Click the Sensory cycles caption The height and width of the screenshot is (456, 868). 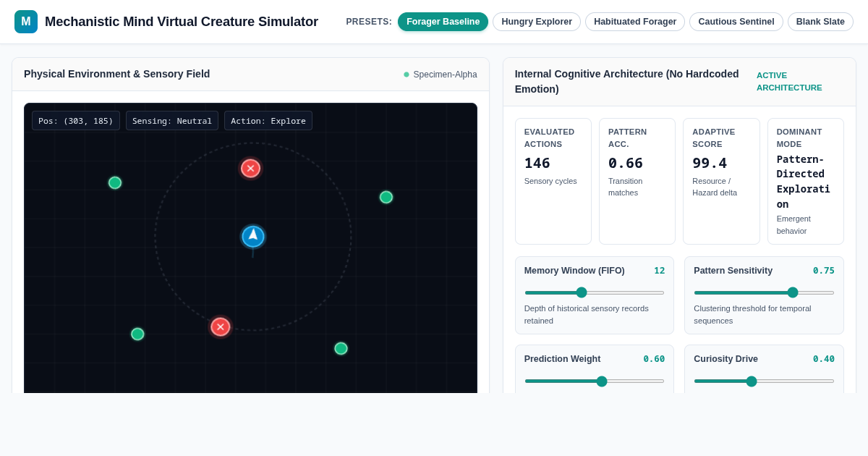pos(550,181)
